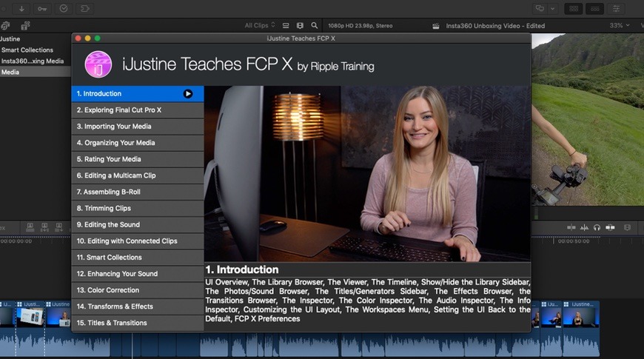Open lesson 11. Smart Collections
The image size is (644, 359).
(x=138, y=258)
